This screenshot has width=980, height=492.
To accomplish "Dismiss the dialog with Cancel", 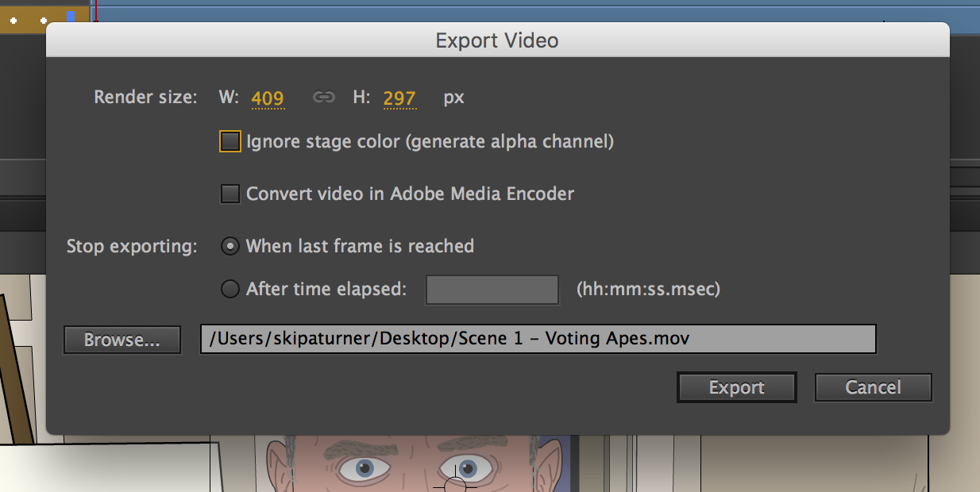I will (x=873, y=387).
